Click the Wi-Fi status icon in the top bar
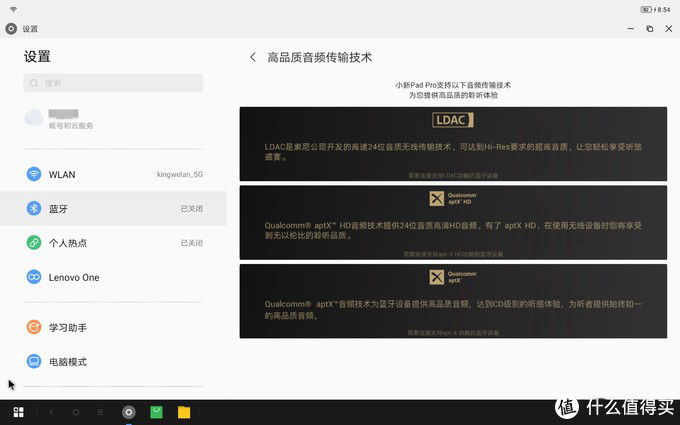Image resolution: width=680 pixels, height=425 pixels. tap(13, 10)
